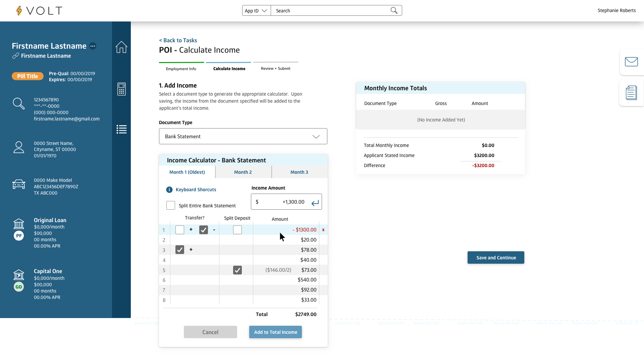
Task: Open the mail envelope side panel
Action: (631, 62)
